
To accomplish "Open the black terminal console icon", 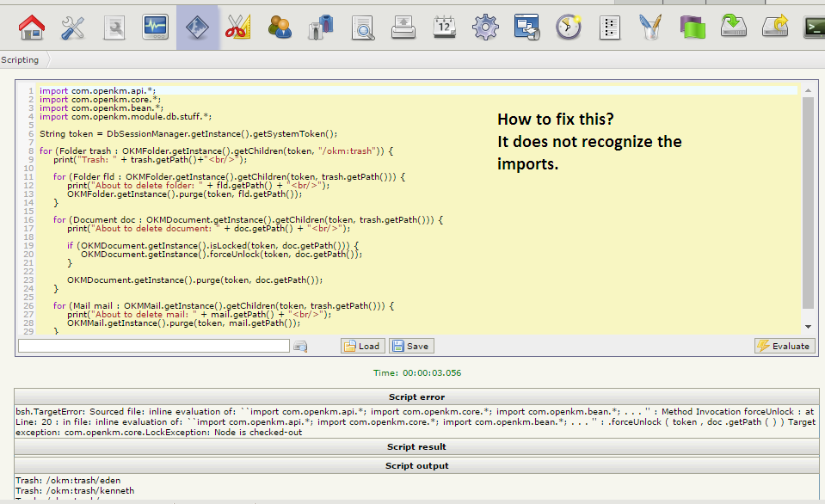I will coord(813,28).
